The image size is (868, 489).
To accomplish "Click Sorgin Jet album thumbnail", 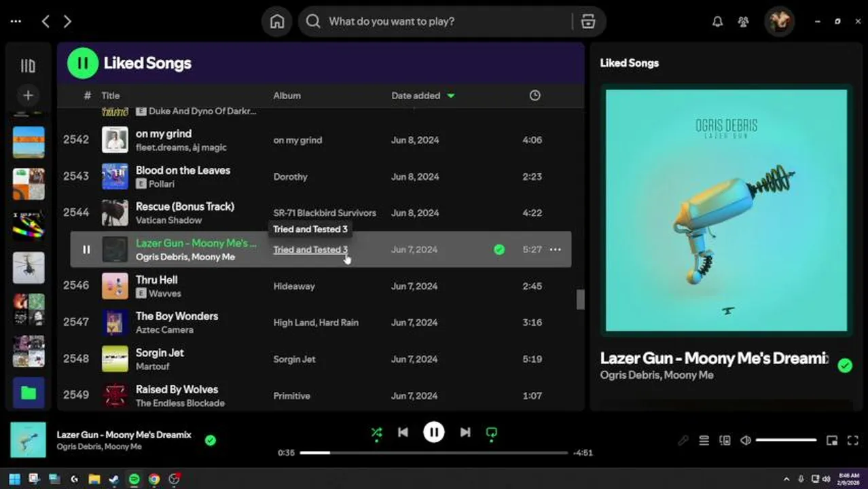I will [x=115, y=359].
